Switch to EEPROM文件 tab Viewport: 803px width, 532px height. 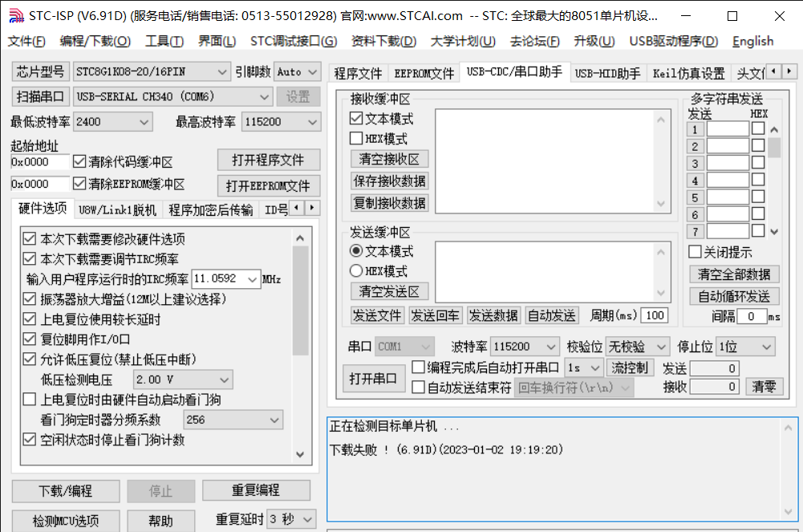pos(424,74)
